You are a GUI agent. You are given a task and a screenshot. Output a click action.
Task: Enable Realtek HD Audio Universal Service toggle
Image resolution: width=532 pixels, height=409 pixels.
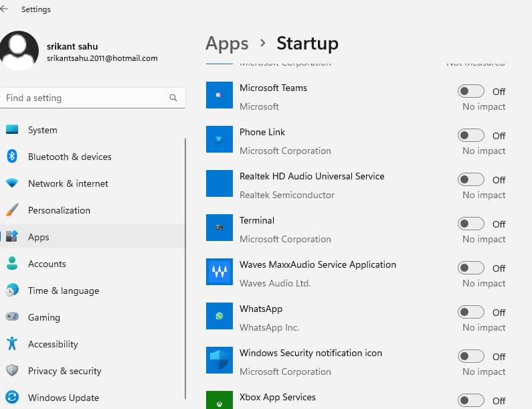coord(470,179)
